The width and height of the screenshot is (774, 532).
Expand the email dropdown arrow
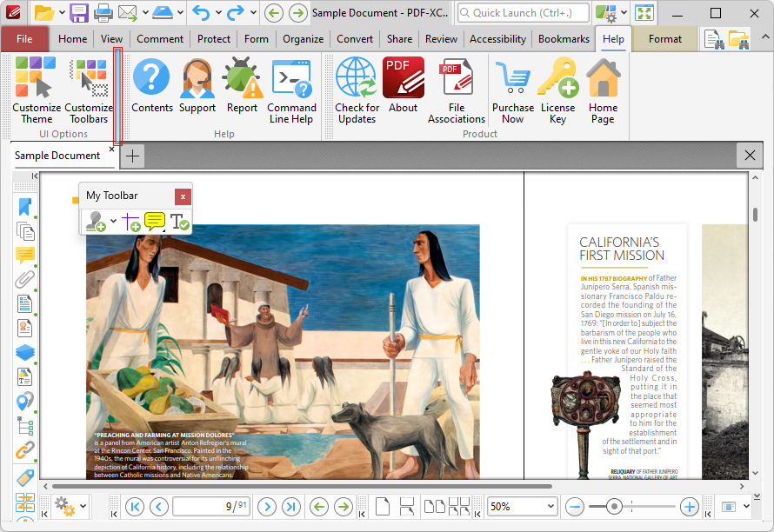pos(145,12)
